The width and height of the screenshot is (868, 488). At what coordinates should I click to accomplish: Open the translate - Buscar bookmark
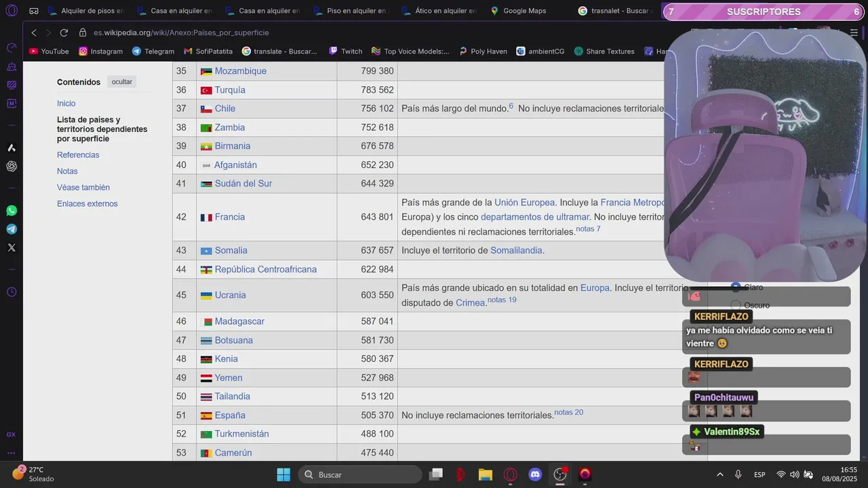[x=280, y=52]
